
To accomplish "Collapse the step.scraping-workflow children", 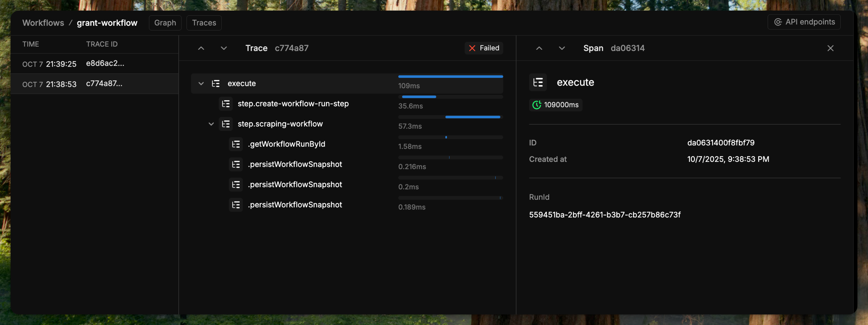I will click(211, 124).
